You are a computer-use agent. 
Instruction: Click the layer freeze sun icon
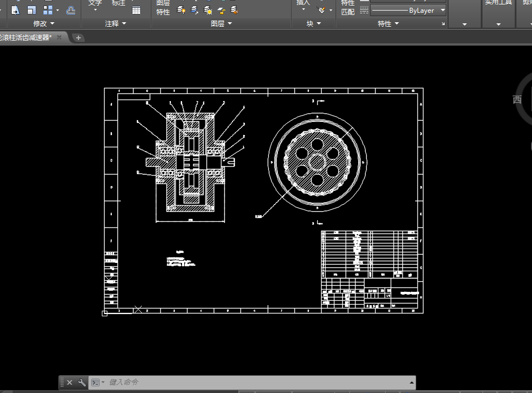[x=208, y=11]
